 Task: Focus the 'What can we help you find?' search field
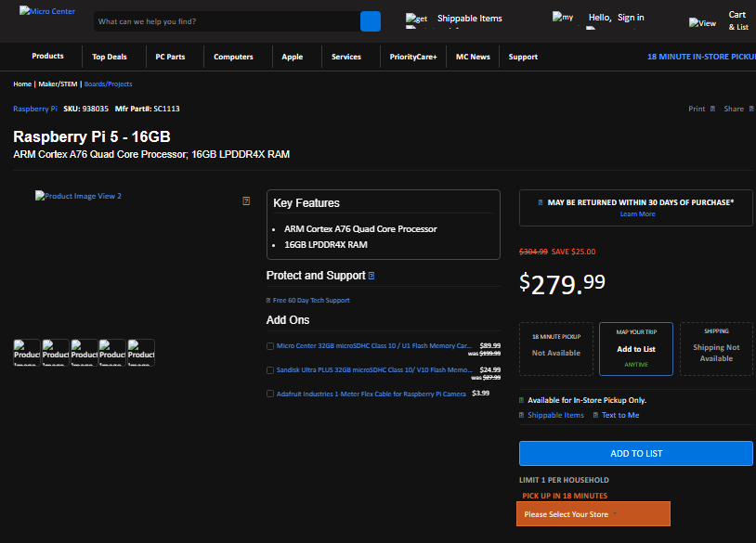tap(227, 21)
